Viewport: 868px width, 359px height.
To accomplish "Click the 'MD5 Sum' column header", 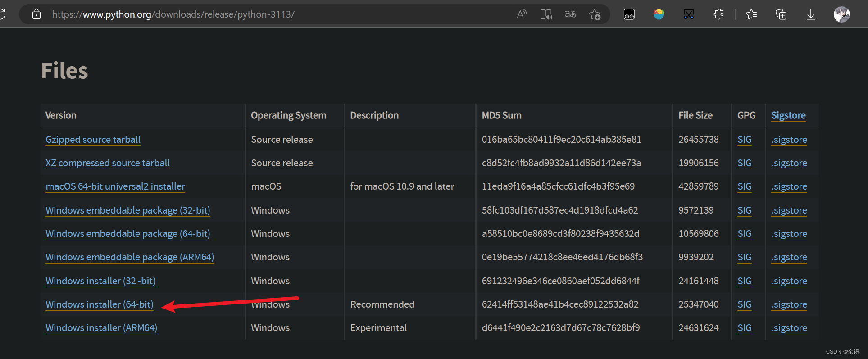I will 502,115.
